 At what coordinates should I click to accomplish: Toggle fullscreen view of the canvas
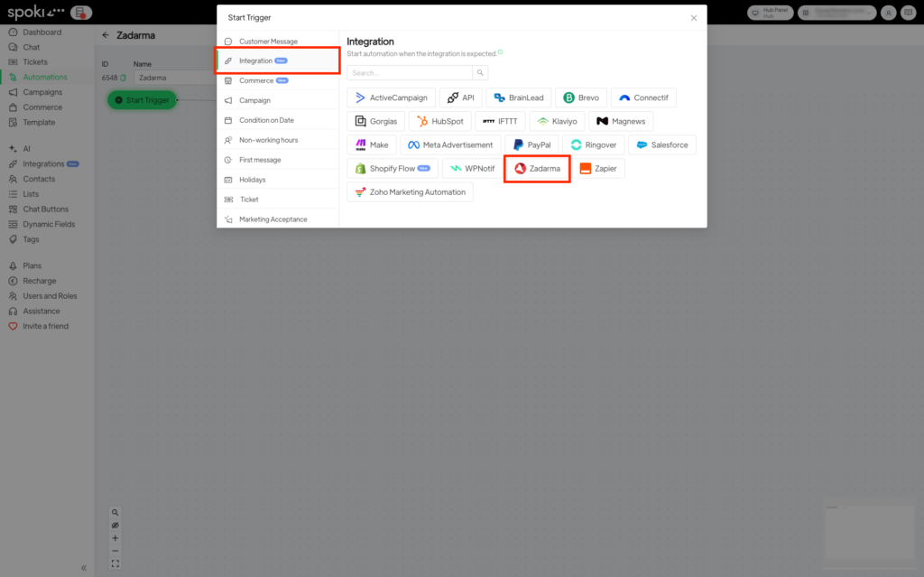(x=115, y=563)
